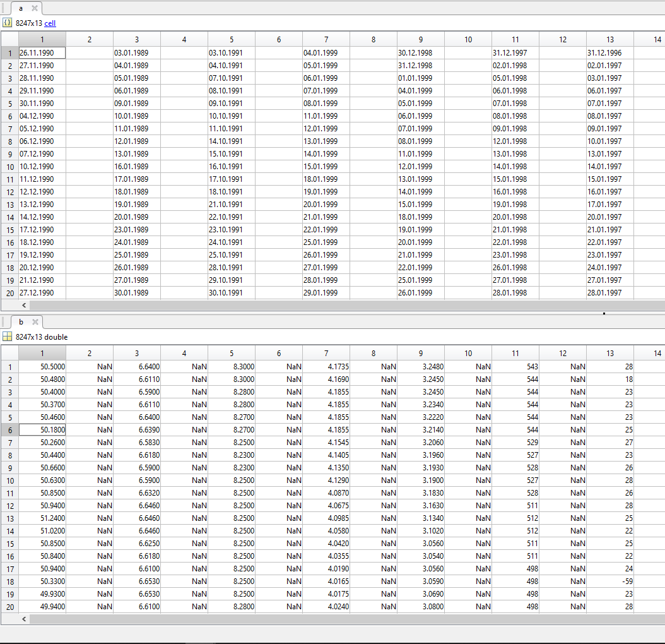Image resolution: width=665 pixels, height=644 pixels.
Task: Select row 6 header in table b
Action: (x=10, y=430)
